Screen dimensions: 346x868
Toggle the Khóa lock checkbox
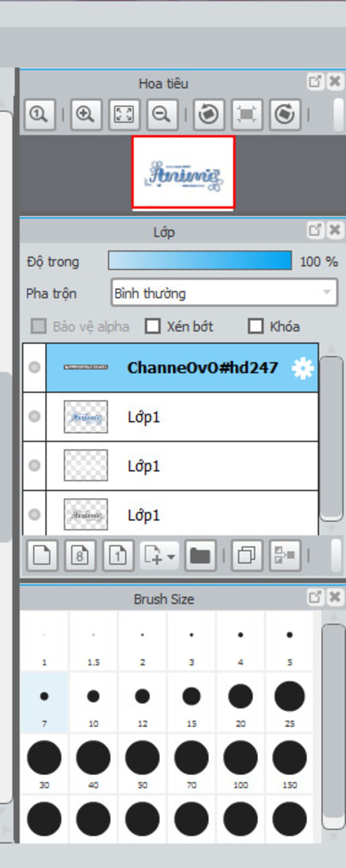[x=255, y=326]
